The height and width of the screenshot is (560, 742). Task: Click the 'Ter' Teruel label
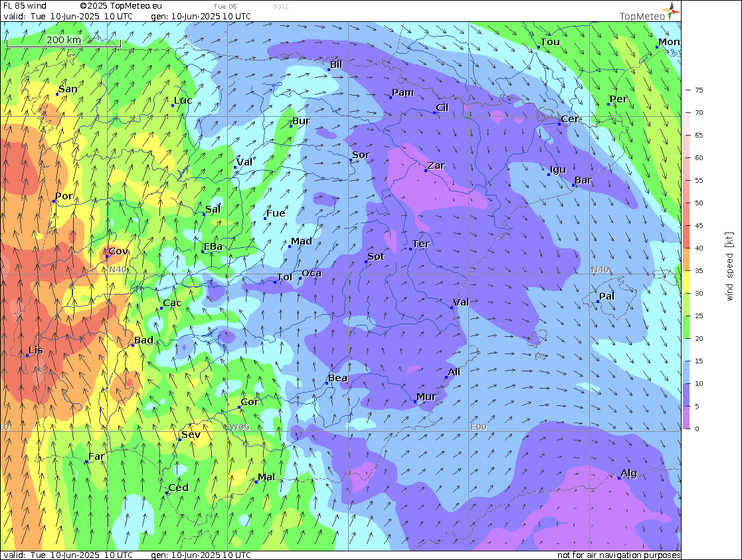coord(421,244)
